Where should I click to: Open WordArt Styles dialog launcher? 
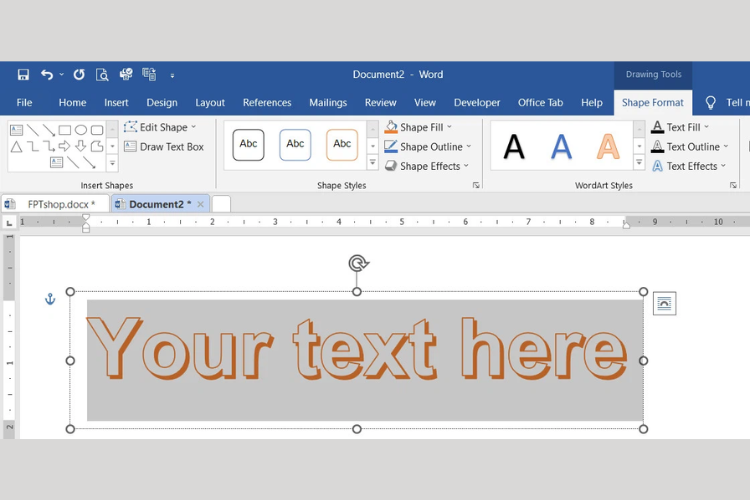[x=733, y=185]
